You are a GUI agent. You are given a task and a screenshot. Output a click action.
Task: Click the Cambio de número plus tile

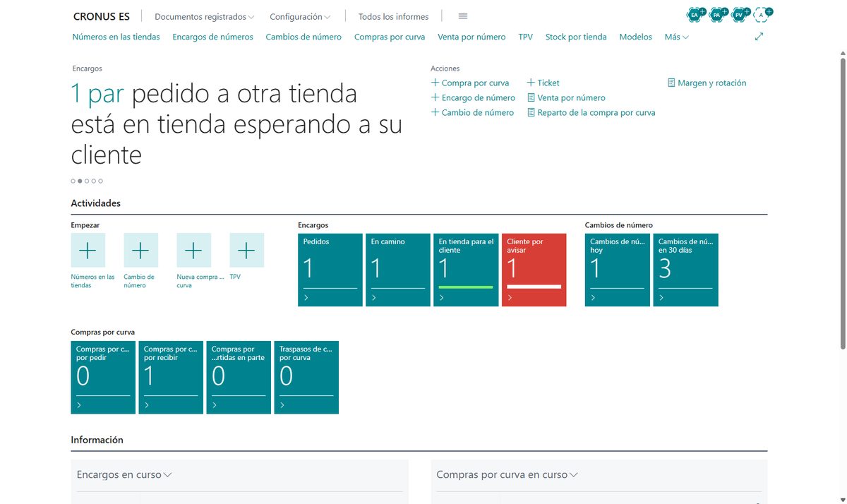141,250
